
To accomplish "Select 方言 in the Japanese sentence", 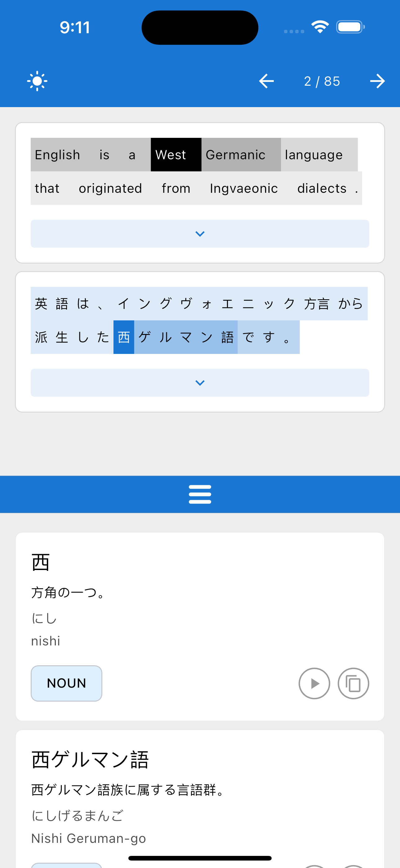I will pos(317,304).
